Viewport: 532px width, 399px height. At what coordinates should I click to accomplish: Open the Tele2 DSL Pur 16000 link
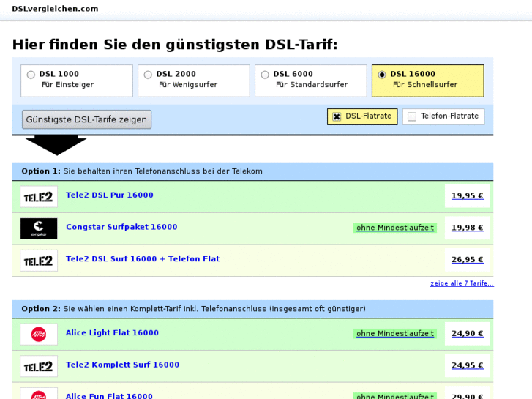point(110,195)
